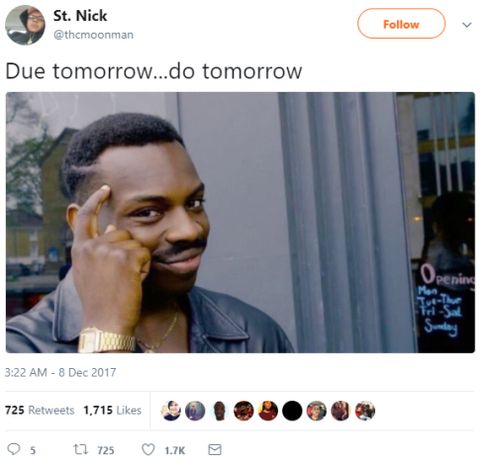The image size is (495, 466).
Task: Retweet using the retweet arrows icon
Action: click(81, 449)
